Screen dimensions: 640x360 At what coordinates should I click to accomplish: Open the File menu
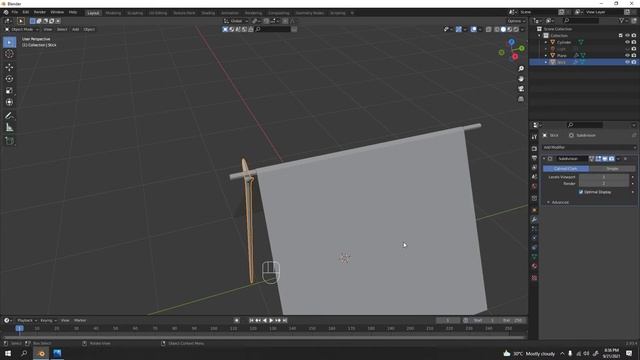(x=15, y=13)
